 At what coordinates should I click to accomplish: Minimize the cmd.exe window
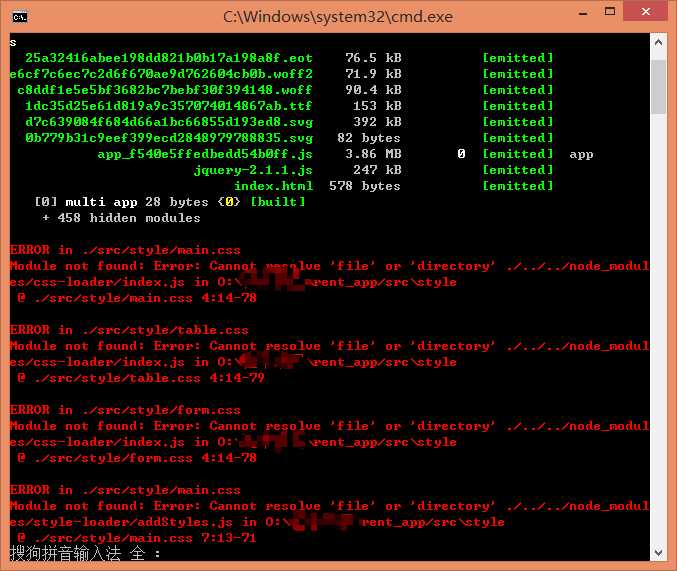pyautogui.click(x=583, y=13)
